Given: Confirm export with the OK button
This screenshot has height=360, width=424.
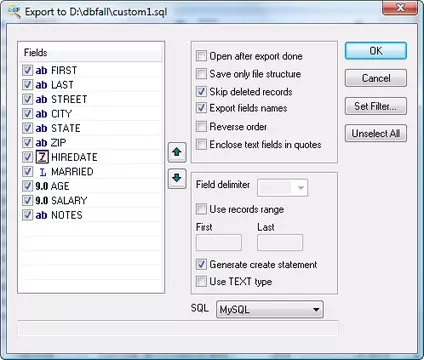Looking at the screenshot, I should coord(376,51).
